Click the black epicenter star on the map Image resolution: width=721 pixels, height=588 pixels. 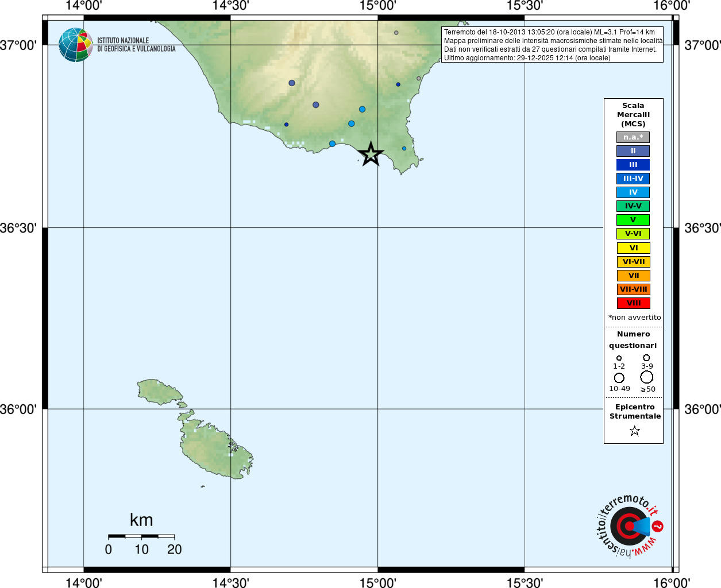371,154
